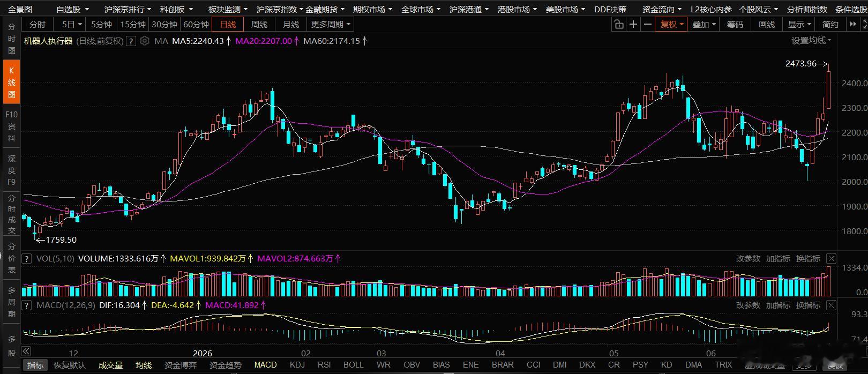The width and height of the screenshot is (868, 374).
Task: Select RSI indicator tab
Action: 324,365
